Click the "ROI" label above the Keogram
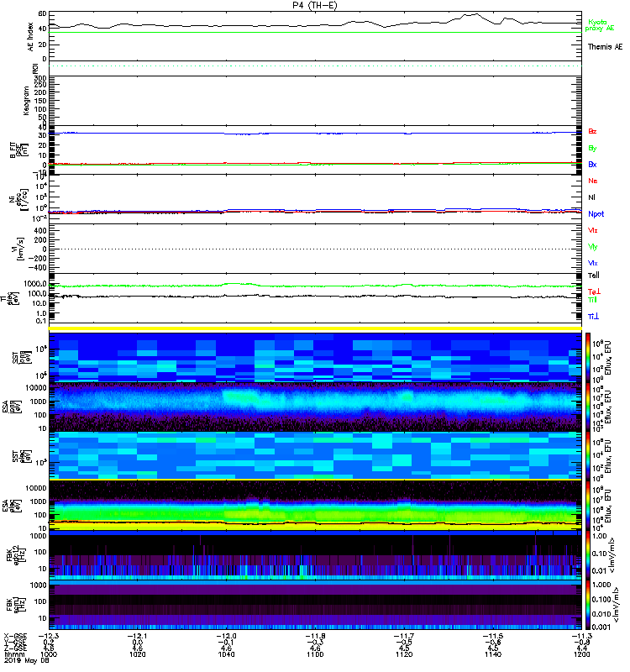 [35, 68]
